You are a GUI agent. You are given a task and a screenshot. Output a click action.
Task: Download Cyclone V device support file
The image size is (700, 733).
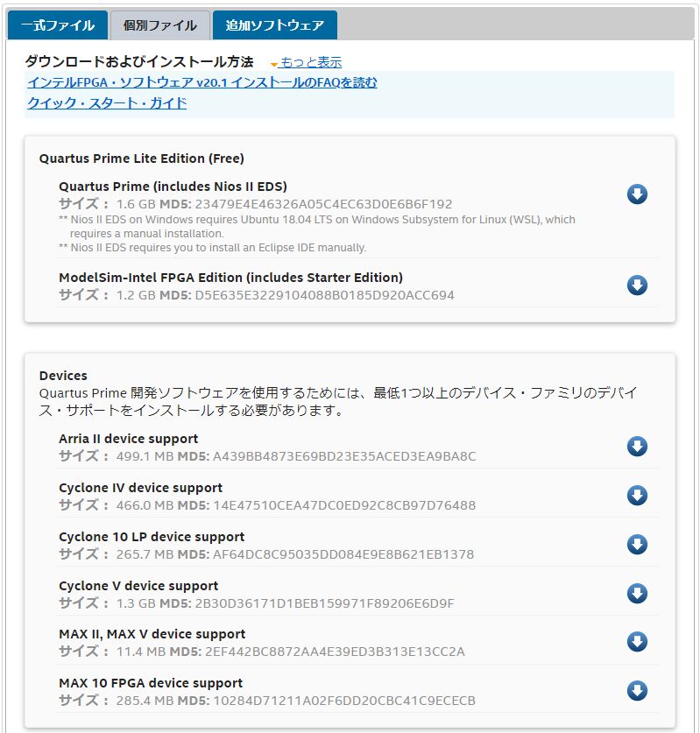637,594
